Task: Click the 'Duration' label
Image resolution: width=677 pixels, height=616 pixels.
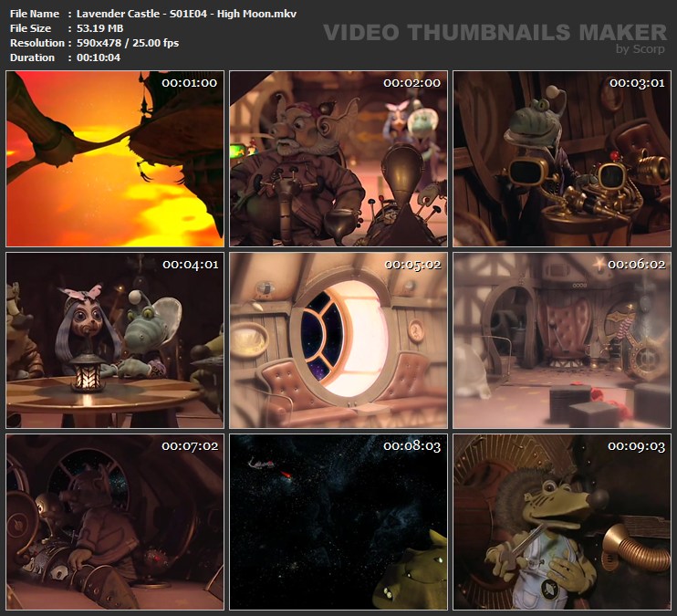Action: pyautogui.click(x=32, y=57)
